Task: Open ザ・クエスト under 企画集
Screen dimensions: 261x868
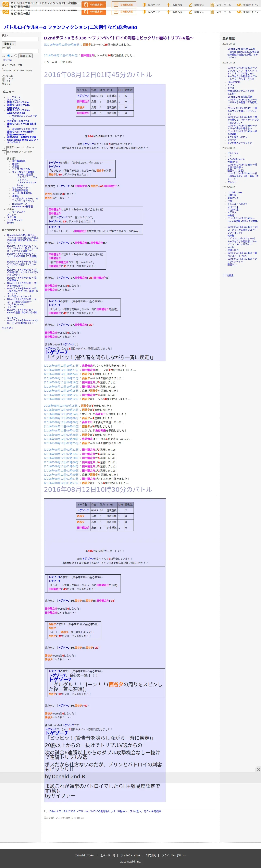Action: [19, 212]
